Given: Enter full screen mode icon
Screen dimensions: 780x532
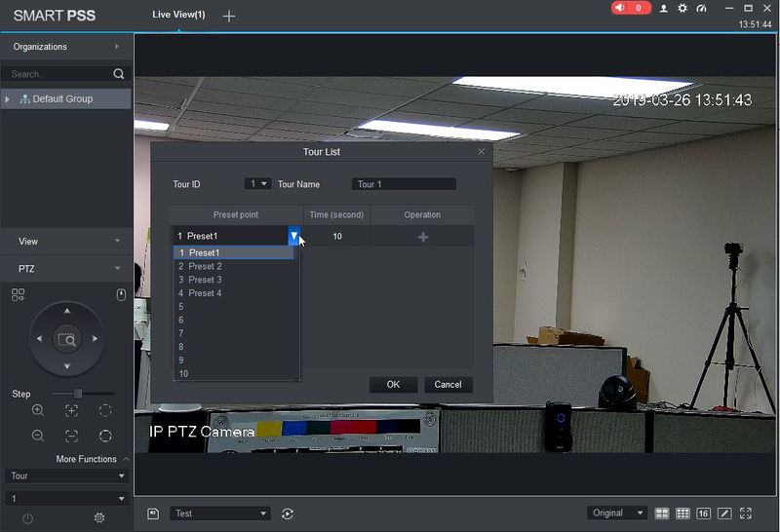Looking at the screenshot, I should coord(746,513).
